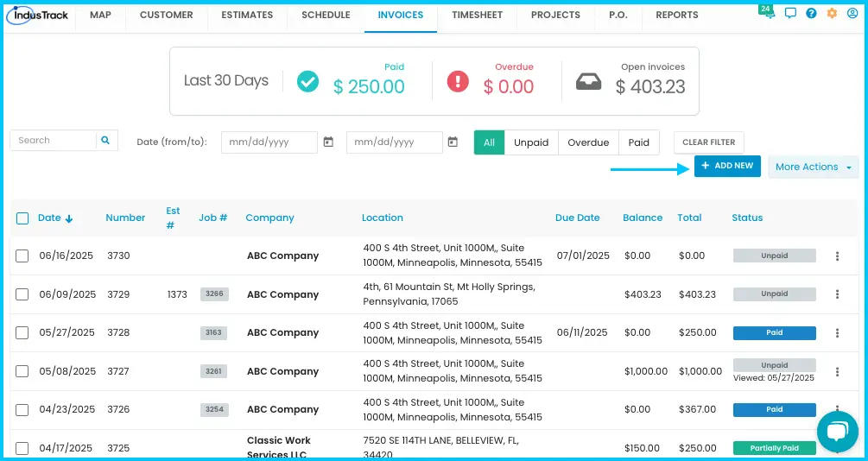The width and height of the screenshot is (868, 461).
Task: Click estimate number 1373
Action: click(x=177, y=294)
